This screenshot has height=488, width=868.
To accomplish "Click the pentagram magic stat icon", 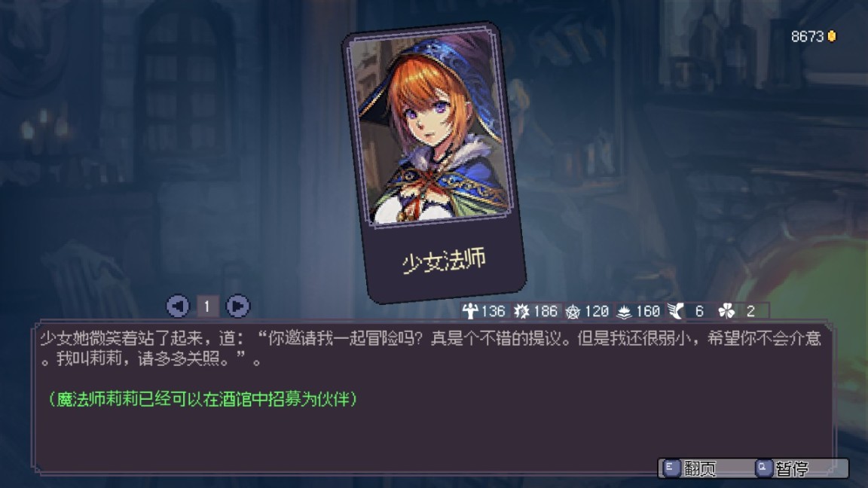I will pos(573,312).
